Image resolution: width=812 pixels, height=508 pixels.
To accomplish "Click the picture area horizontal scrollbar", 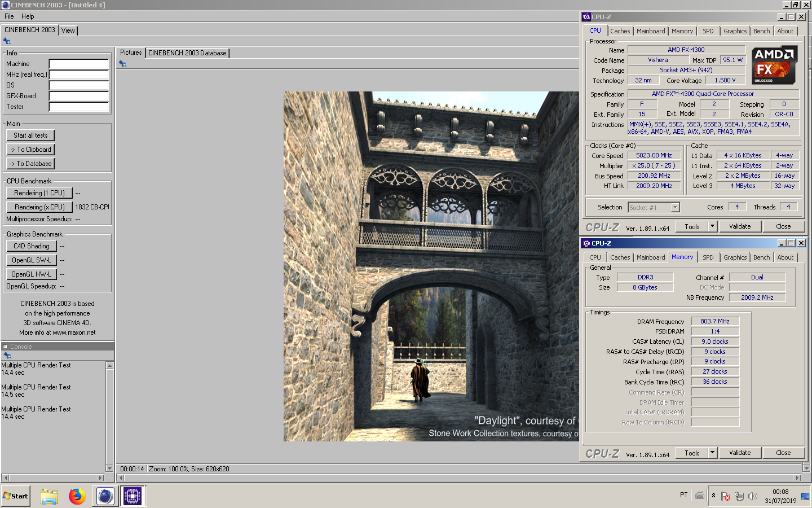I will pos(458,478).
